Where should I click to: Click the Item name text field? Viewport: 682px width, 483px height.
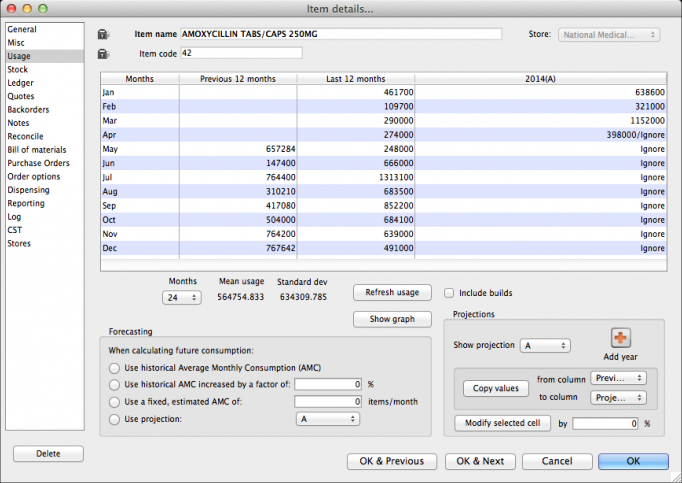[x=341, y=34]
